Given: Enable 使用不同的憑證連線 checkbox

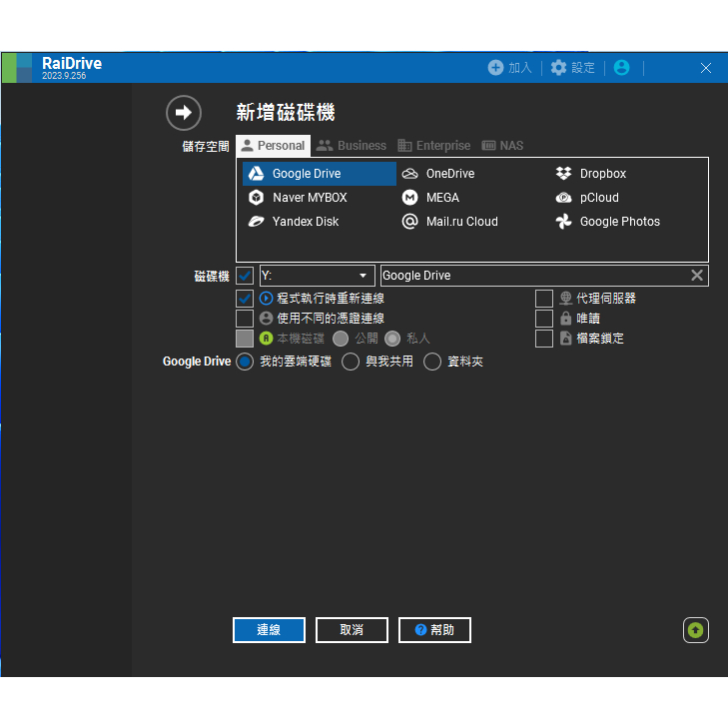Looking at the screenshot, I should [245, 319].
